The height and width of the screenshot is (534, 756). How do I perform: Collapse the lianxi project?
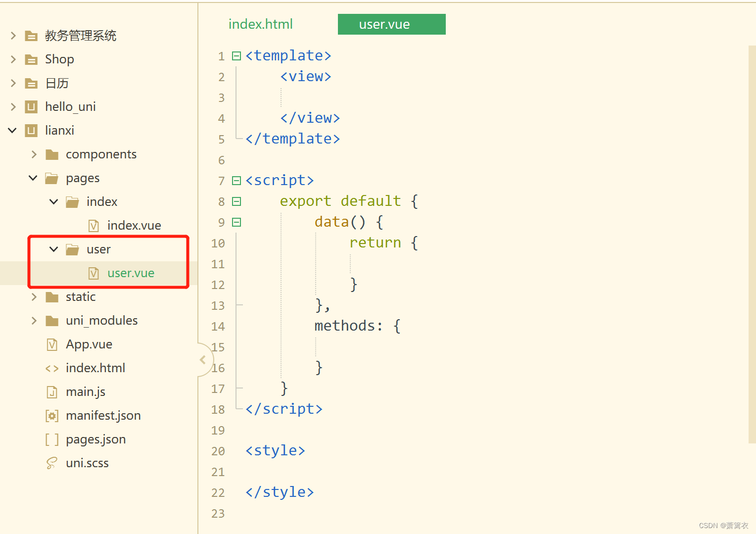12,131
